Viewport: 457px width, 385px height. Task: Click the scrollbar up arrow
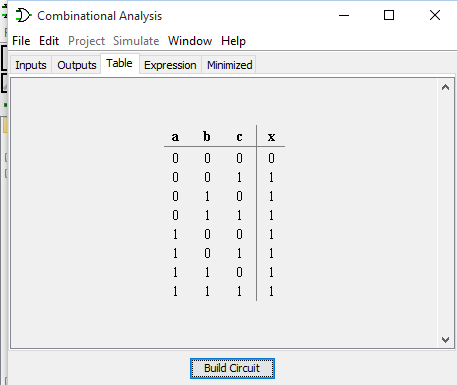tap(445, 88)
